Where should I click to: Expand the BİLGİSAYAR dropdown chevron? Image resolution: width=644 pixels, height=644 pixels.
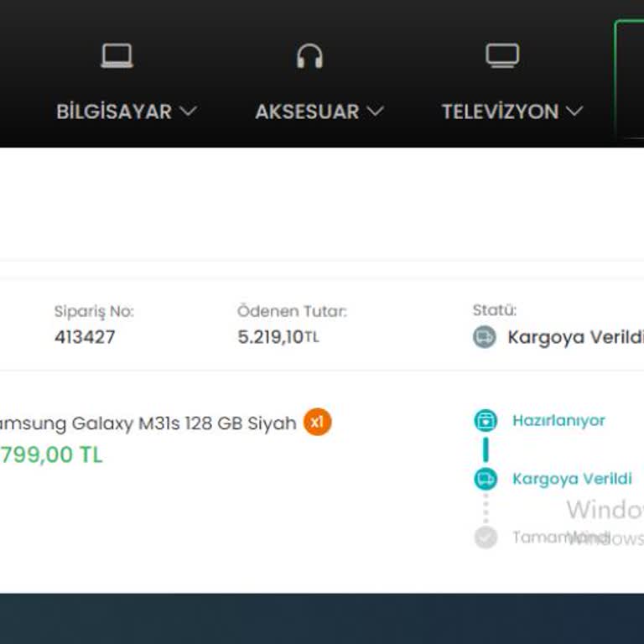tap(189, 111)
